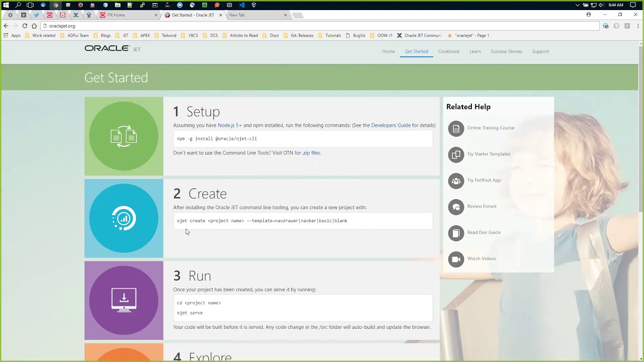Open the Blogs bookmarks folder
The image size is (644, 362).
(102, 36)
